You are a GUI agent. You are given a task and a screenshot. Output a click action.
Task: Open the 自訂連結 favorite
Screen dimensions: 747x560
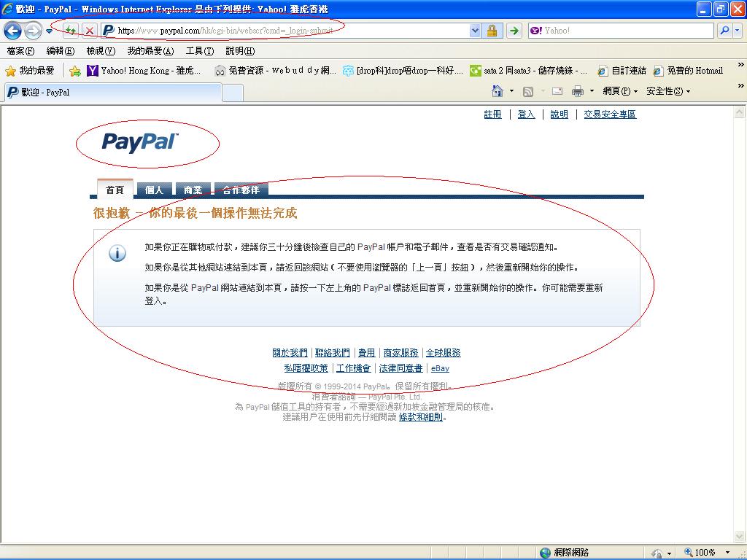[622, 71]
